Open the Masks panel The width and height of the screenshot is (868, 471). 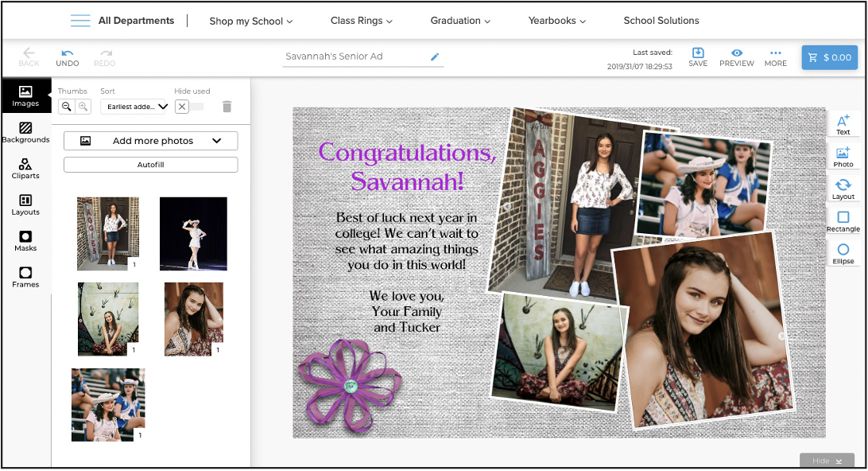click(x=25, y=241)
